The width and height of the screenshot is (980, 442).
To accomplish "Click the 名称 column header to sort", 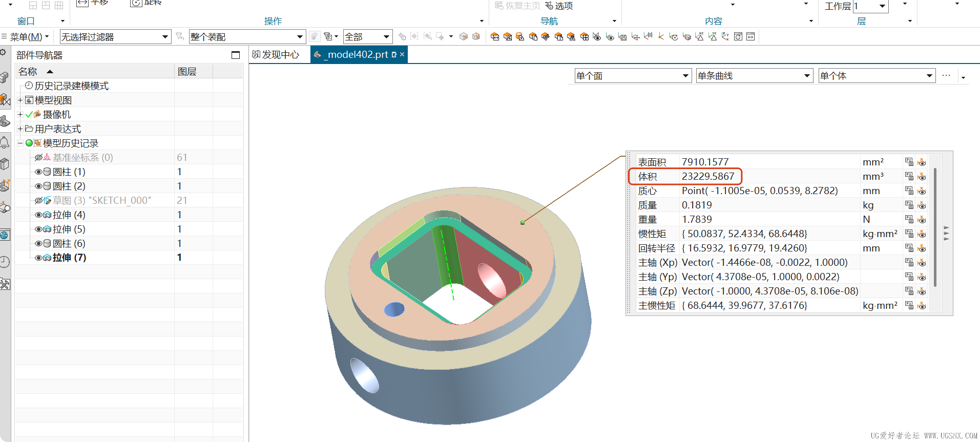I will coord(28,71).
